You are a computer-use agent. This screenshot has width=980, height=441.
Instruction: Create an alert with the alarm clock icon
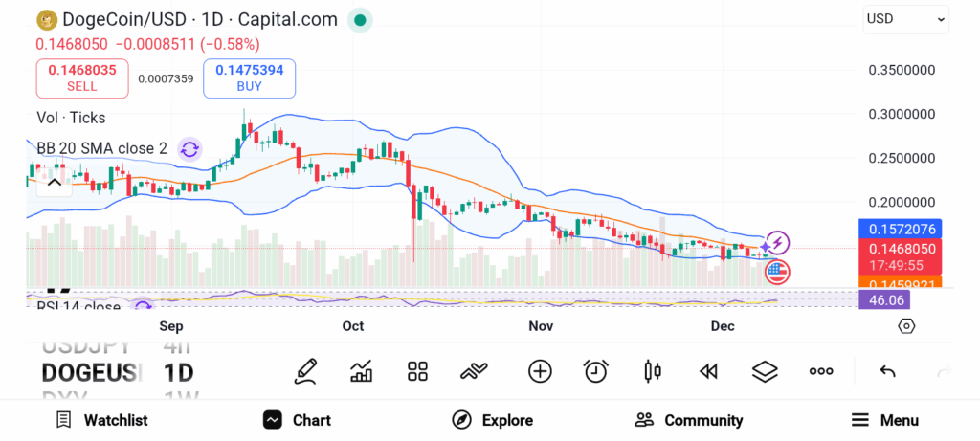596,371
